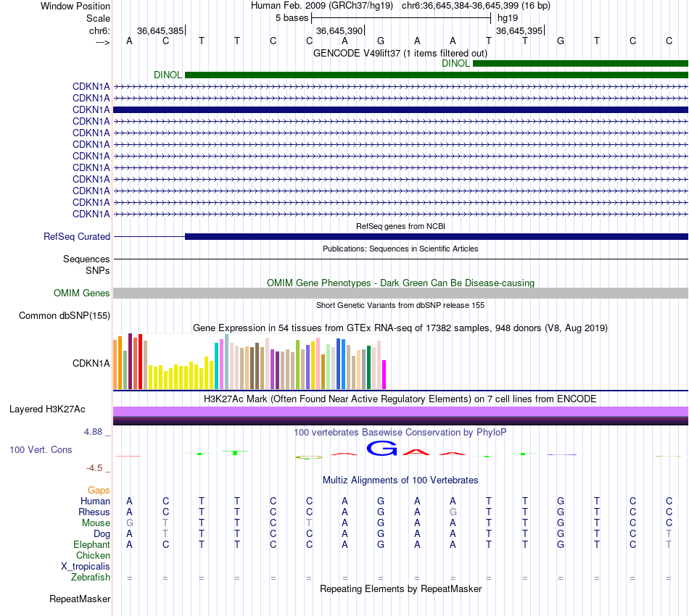
Task: Click the Layered H3K27Ac label
Action: 47,409
